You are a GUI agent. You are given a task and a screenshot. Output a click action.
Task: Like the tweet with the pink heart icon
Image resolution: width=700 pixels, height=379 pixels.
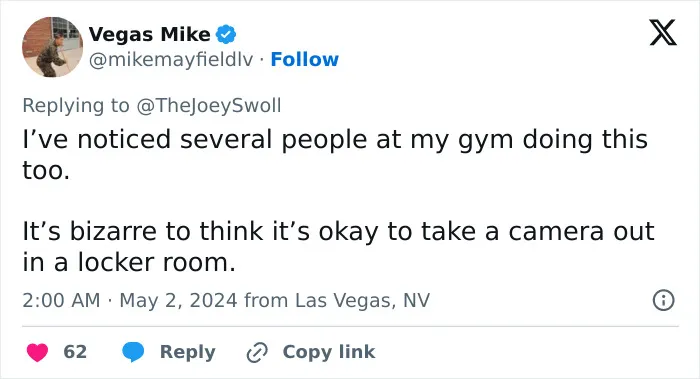click(x=38, y=352)
